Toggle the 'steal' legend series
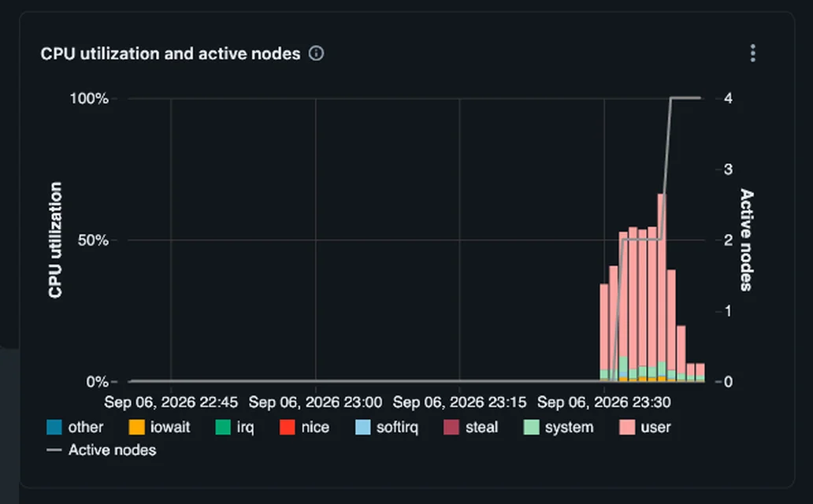Viewport: 813px width, 504px height. pyautogui.click(x=471, y=428)
